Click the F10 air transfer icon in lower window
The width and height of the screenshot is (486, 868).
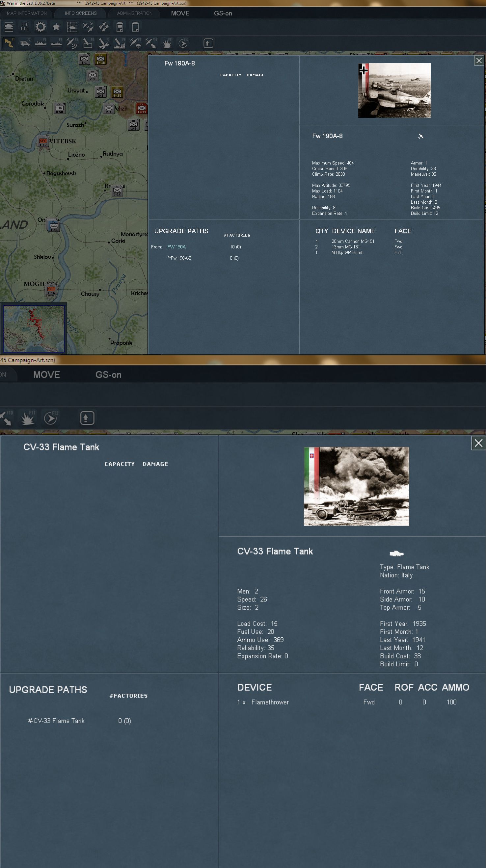[x=6, y=418]
